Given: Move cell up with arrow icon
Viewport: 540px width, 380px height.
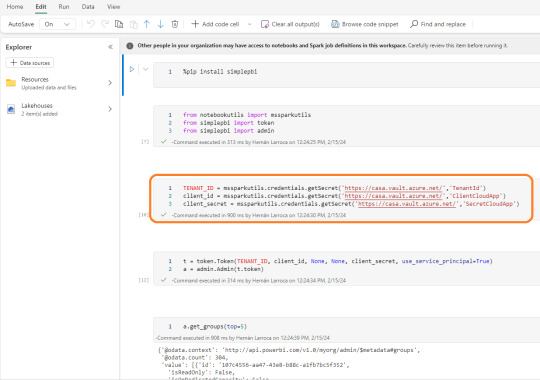Looking at the screenshot, I should click(x=147, y=24).
